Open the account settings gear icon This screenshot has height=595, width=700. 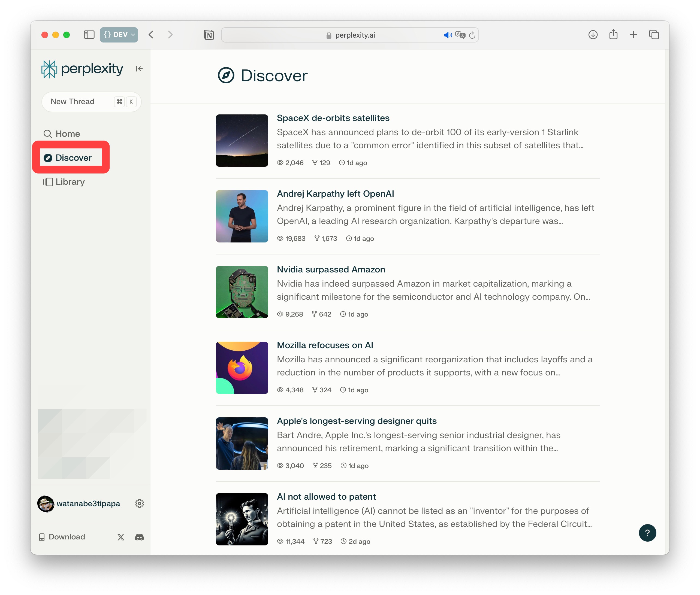pos(139,503)
